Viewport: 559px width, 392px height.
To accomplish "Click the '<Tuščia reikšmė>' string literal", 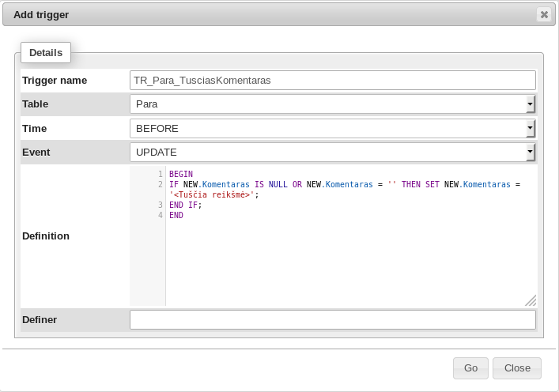I will tap(212, 194).
